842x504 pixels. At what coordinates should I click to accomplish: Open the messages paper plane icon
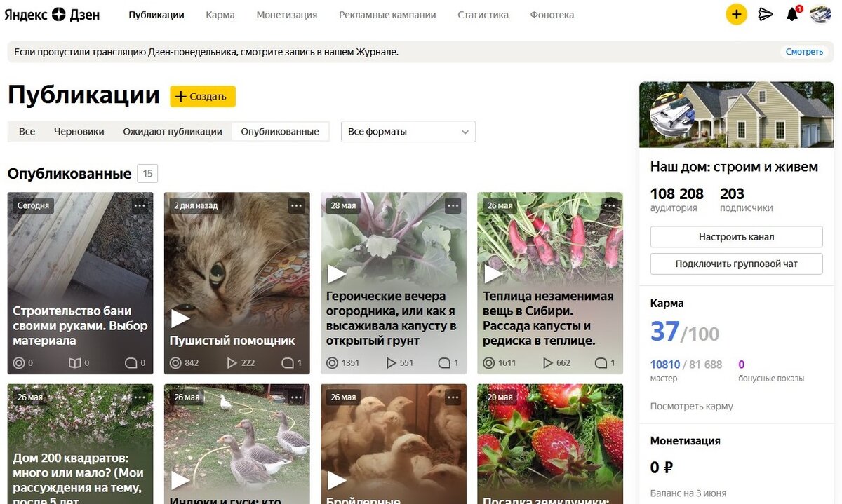tap(766, 14)
